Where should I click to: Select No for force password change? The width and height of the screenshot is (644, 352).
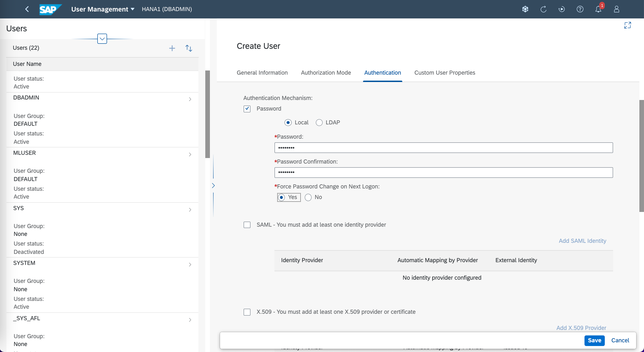tap(308, 197)
